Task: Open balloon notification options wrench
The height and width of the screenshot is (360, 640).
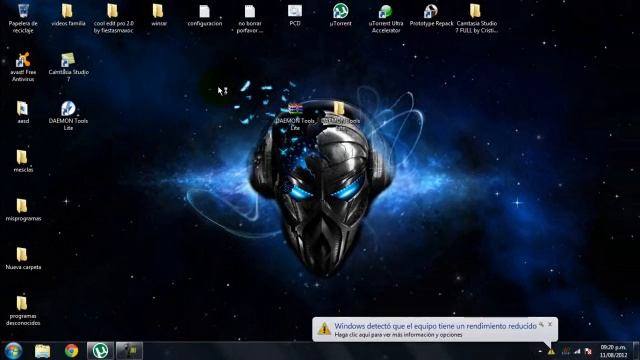Action: click(x=541, y=324)
